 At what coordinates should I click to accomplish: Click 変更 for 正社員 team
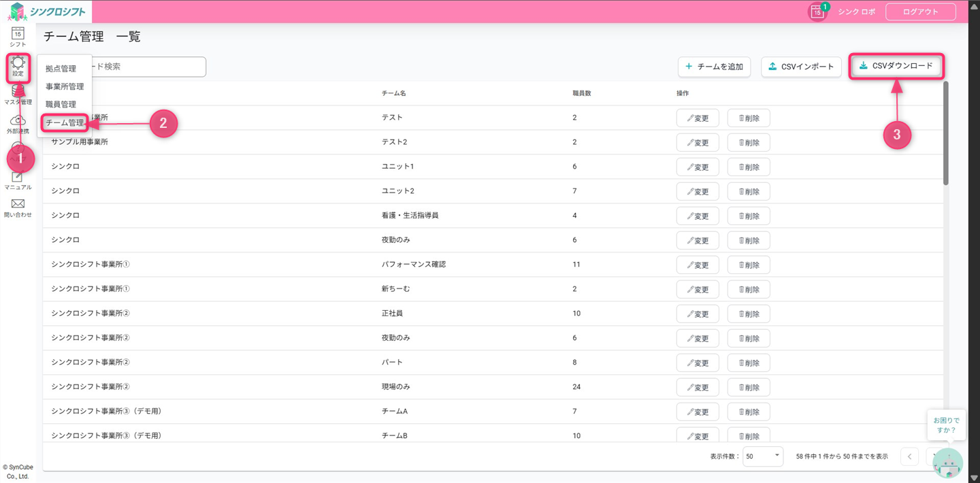pyautogui.click(x=698, y=314)
